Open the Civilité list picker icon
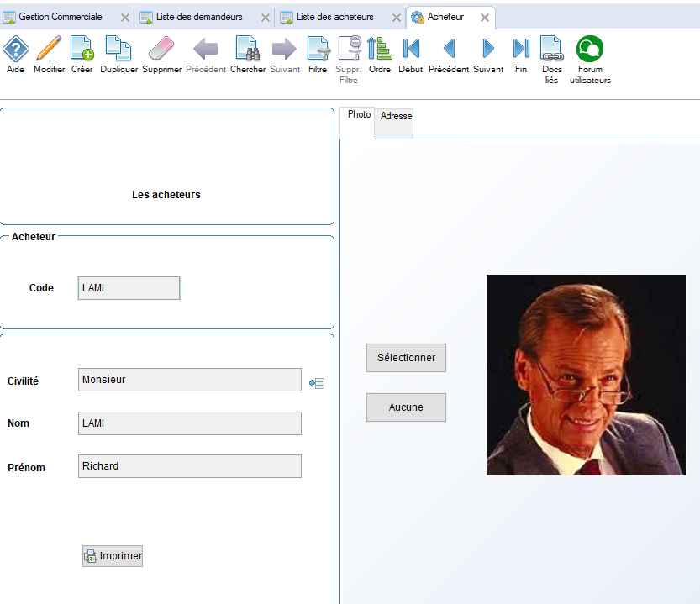700x604 pixels. [x=317, y=383]
